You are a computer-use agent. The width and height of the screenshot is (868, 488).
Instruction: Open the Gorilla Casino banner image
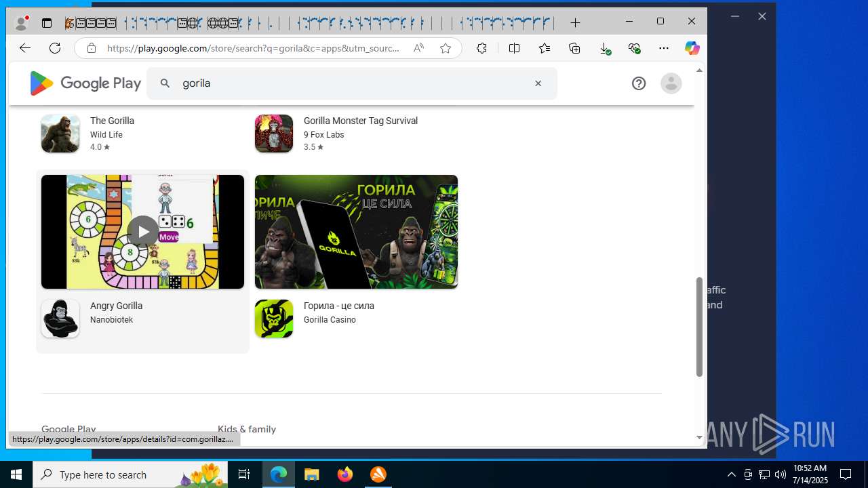click(357, 232)
